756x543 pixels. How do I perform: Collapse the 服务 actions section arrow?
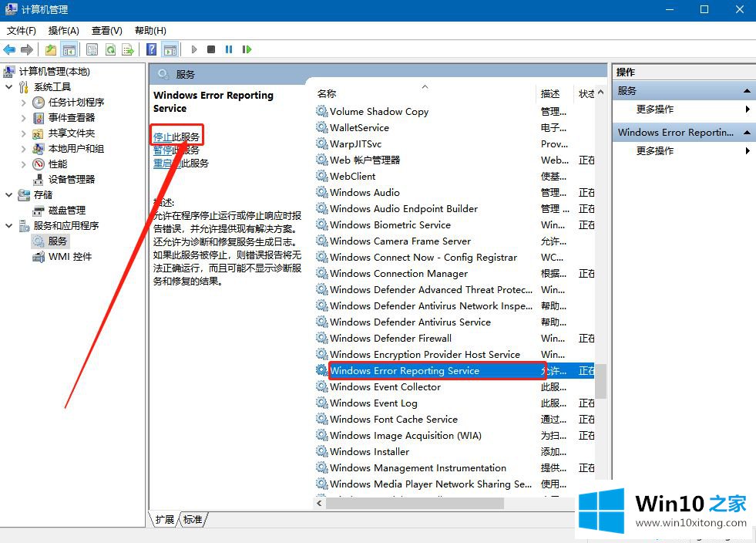click(x=747, y=91)
